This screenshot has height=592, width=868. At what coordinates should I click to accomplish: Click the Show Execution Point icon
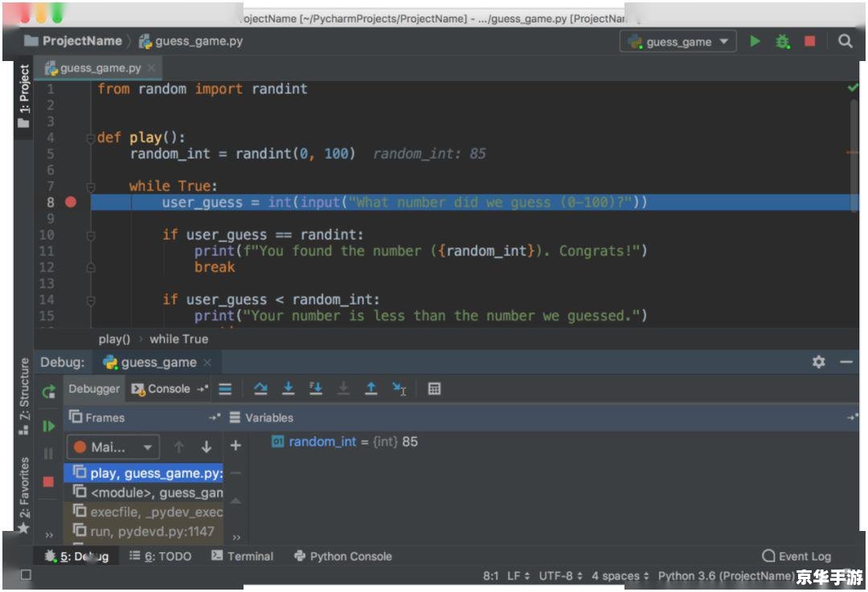point(225,389)
